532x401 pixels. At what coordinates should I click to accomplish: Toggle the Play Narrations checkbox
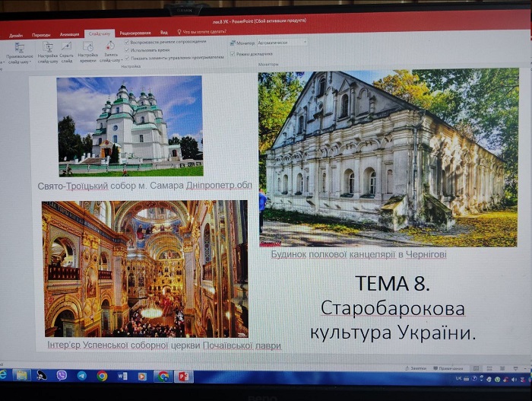click(127, 42)
